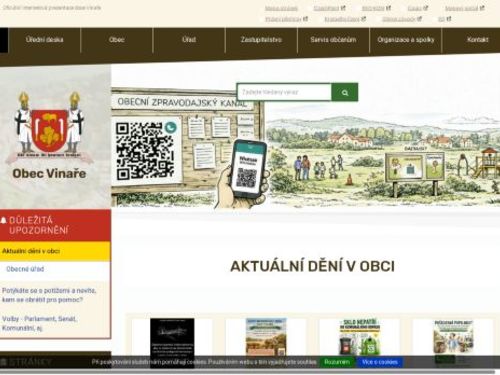Click the Obec Vinaře coat of arms logo
Image resolution: width=500 pixels, height=375 pixels.
click(x=49, y=127)
